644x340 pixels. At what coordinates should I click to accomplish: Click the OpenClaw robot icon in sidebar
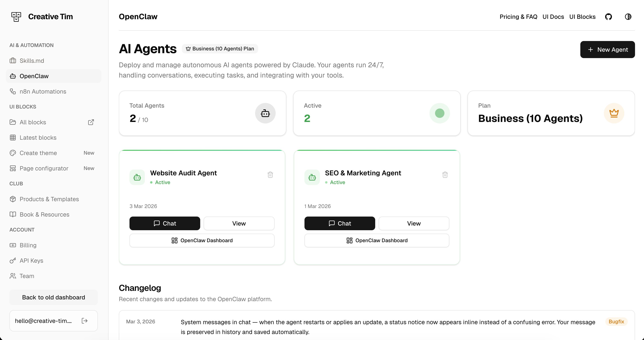click(x=13, y=76)
